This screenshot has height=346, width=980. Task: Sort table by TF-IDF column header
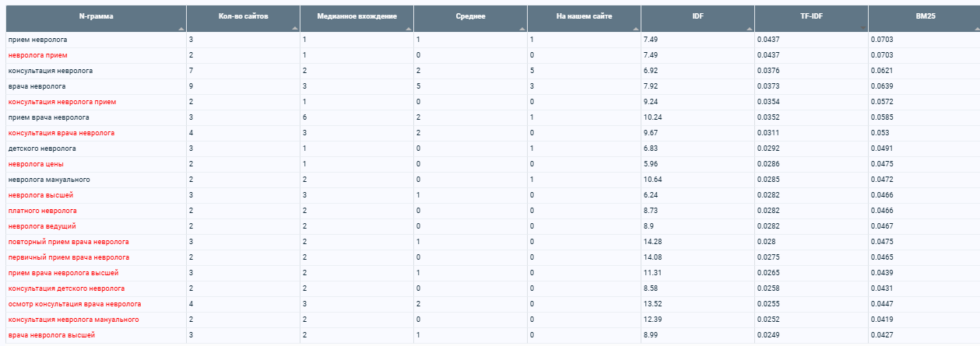[x=811, y=16]
